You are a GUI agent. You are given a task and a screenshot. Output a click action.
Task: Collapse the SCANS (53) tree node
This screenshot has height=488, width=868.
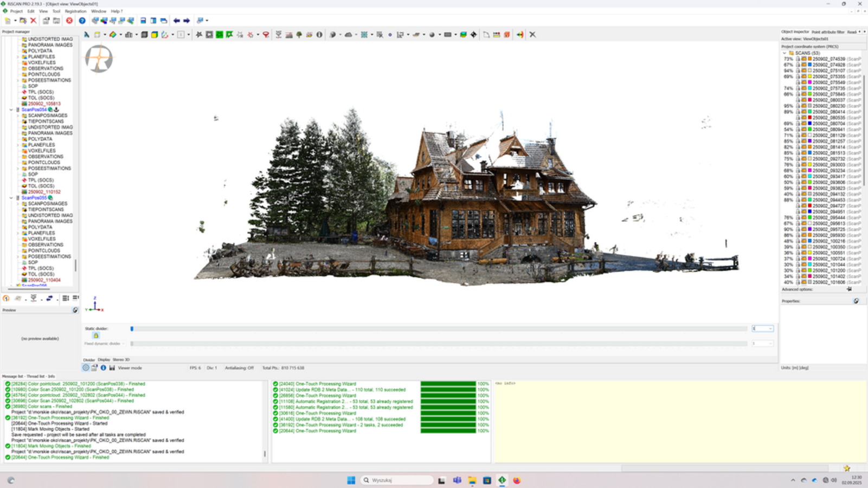click(784, 53)
